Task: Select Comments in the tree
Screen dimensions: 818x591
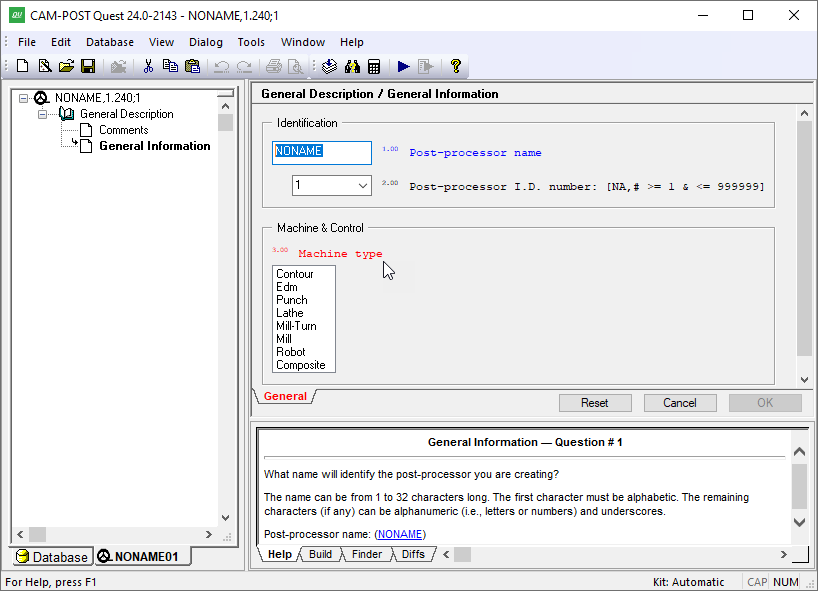Action: pos(124,130)
